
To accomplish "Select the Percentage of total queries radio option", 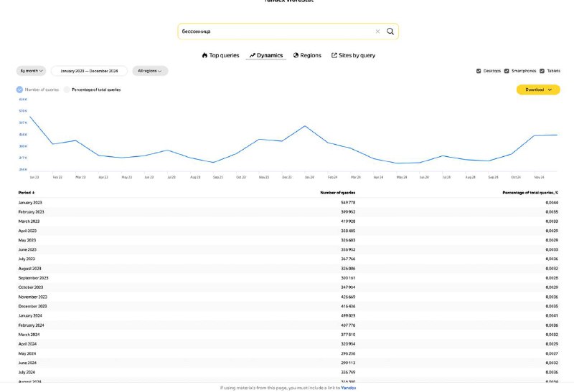I will (x=67, y=90).
